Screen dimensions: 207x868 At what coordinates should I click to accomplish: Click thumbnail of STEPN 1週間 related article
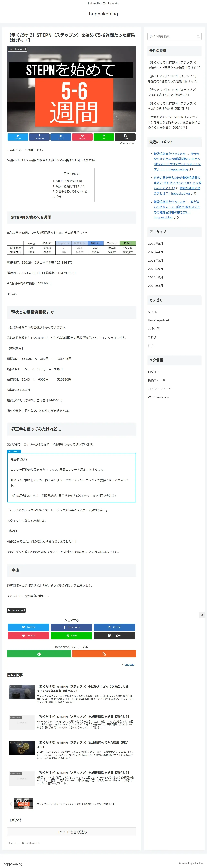[22, 748]
